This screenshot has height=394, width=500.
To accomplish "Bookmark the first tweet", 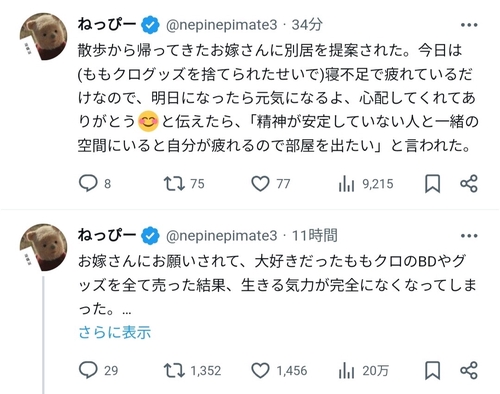I will (433, 184).
